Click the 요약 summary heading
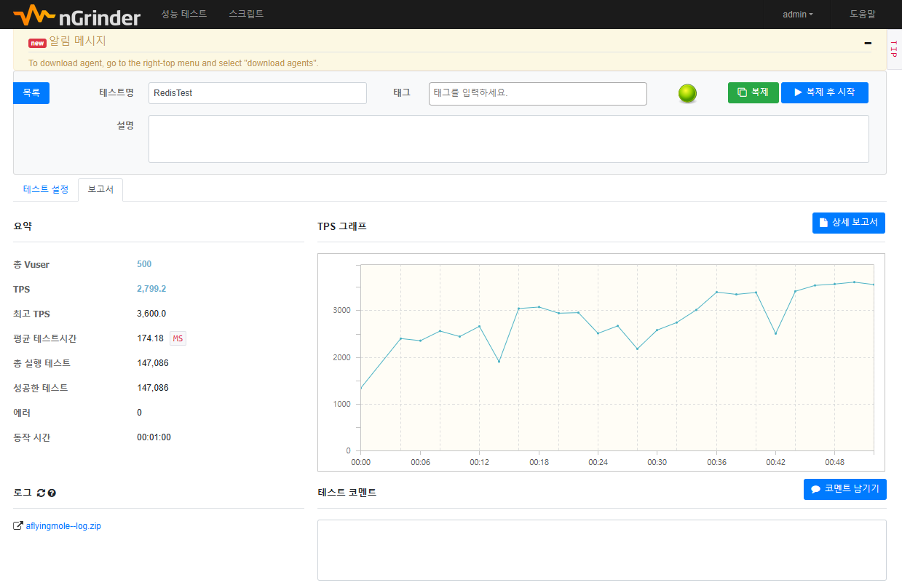This screenshot has height=588, width=902. [x=23, y=226]
